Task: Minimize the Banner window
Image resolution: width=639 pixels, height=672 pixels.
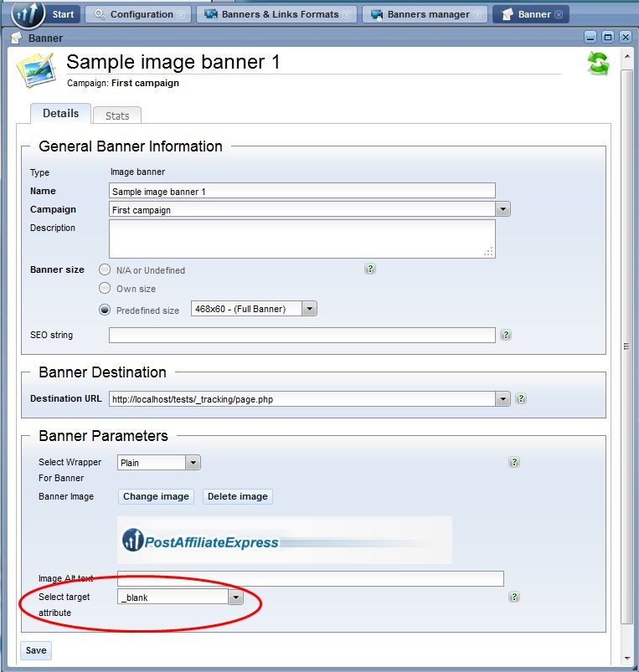Action: coord(590,38)
